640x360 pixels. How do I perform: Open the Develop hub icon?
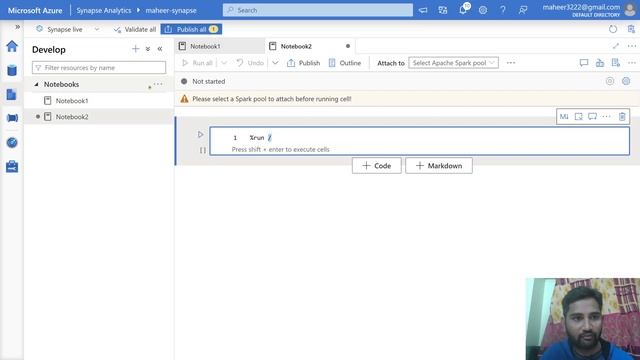11,94
